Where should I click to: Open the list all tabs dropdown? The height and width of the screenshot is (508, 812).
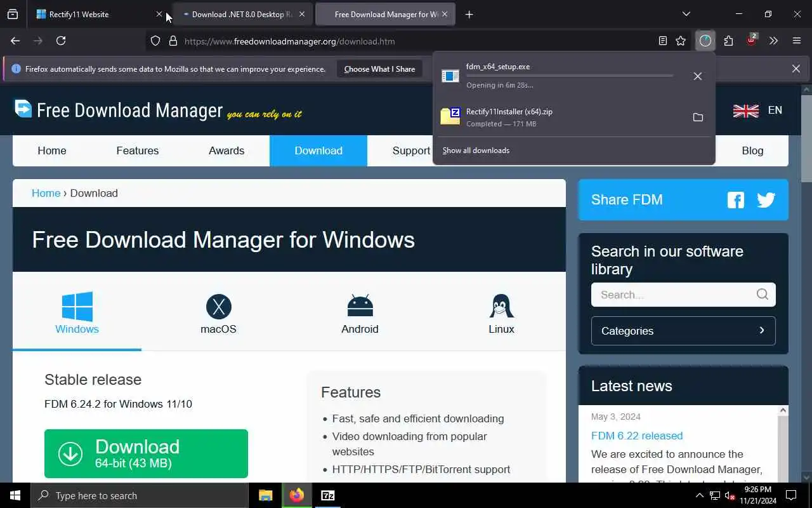(x=686, y=14)
